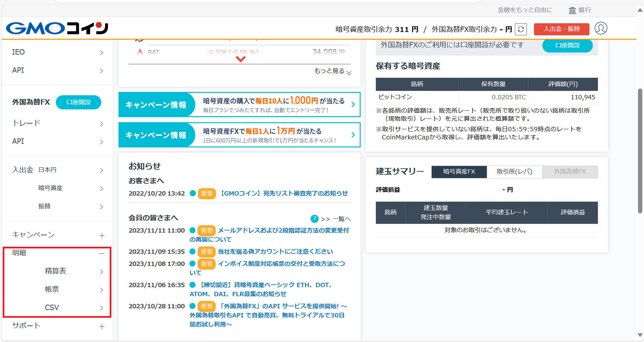Open API under 外国為替FX section
Screen dimensions: 644x342
pyautogui.click(x=58, y=141)
